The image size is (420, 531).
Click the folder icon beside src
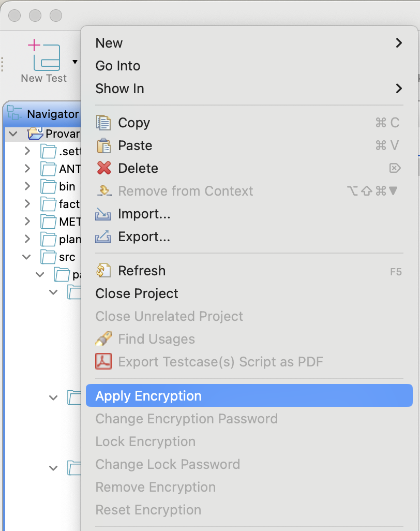click(x=49, y=257)
